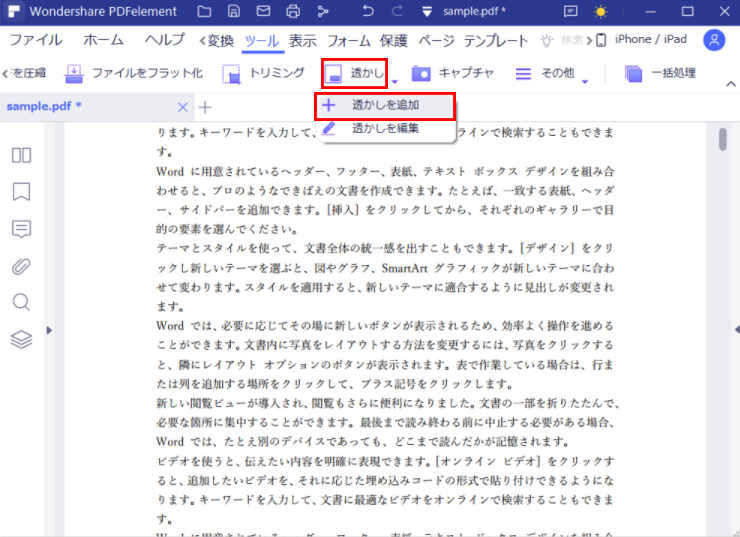The width and height of the screenshot is (740, 537).
Task: Open quick access customize dropdown arrow
Action: 427,12
